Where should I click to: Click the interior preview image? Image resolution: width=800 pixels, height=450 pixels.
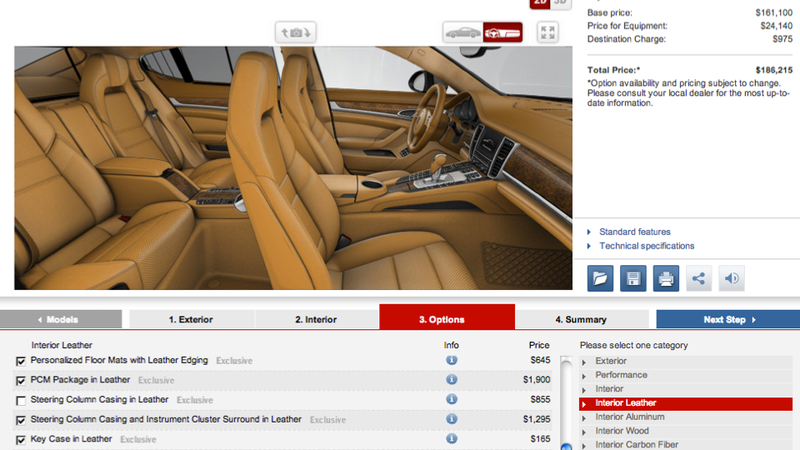293,168
